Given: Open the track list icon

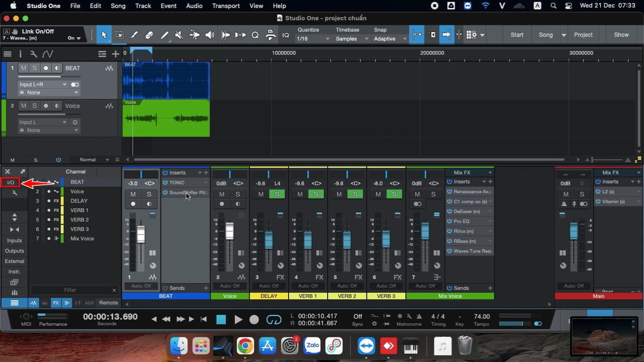Looking at the screenshot, I should (8, 54).
